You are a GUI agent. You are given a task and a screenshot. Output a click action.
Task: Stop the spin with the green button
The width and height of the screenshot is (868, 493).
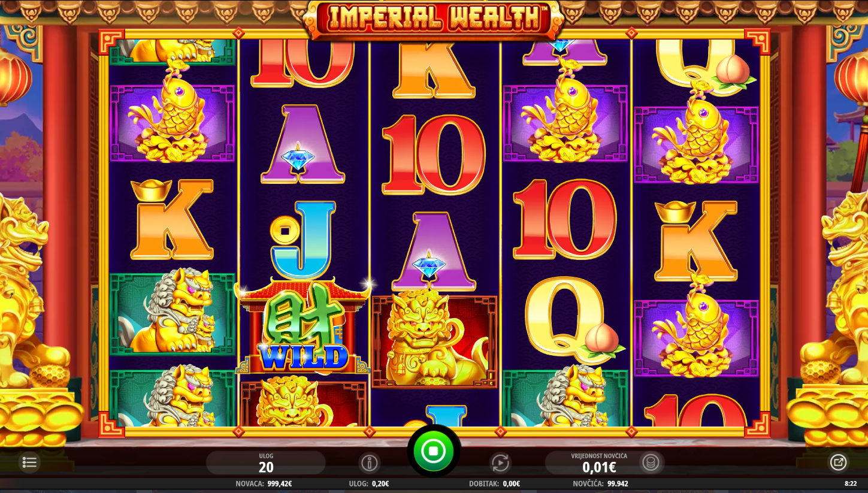pos(434,450)
